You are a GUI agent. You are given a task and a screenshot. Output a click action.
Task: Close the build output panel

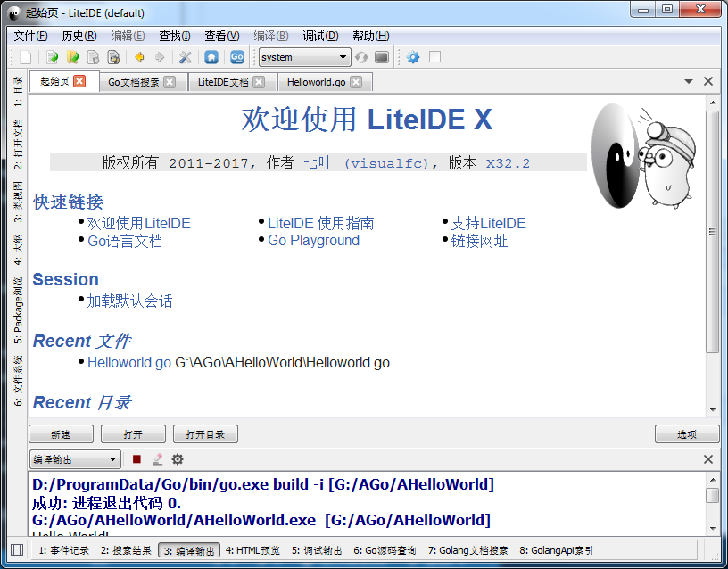708,459
